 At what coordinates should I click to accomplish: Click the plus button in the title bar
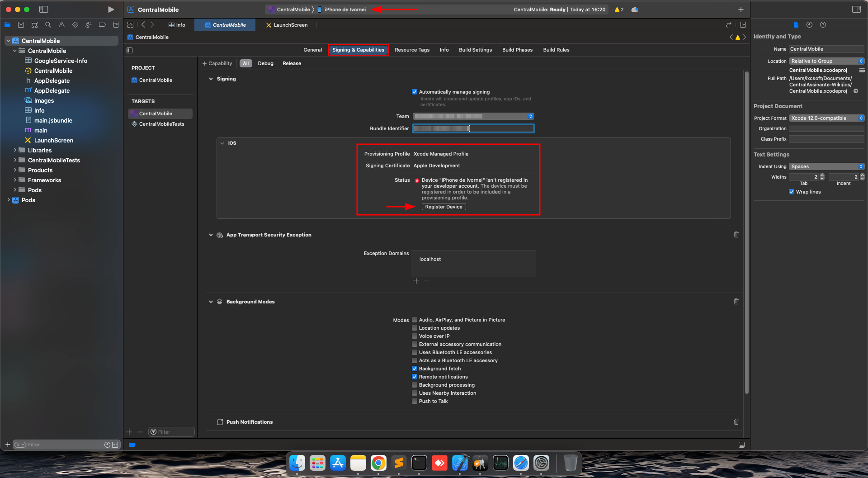pyautogui.click(x=741, y=9)
